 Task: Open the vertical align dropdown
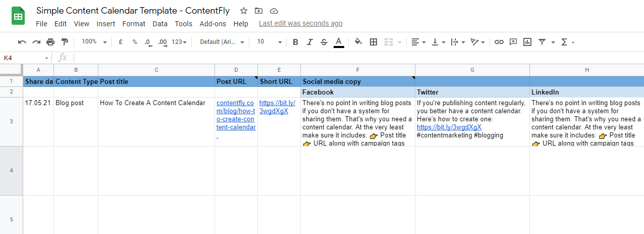(x=439, y=42)
